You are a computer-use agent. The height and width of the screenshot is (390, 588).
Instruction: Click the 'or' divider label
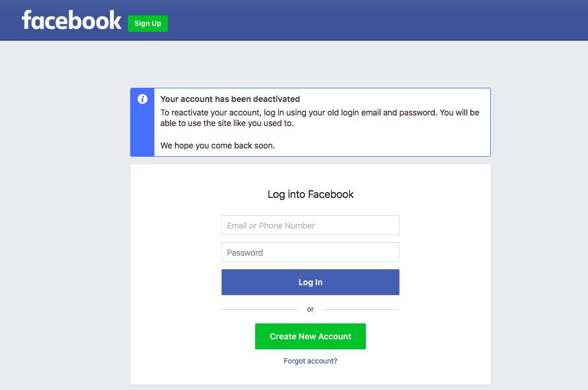[310, 309]
